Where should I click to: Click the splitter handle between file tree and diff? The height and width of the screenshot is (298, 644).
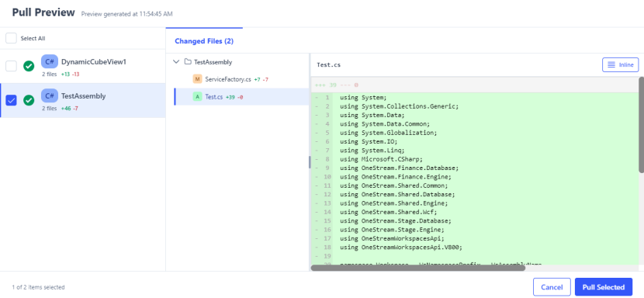pyautogui.click(x=310, y=162)
